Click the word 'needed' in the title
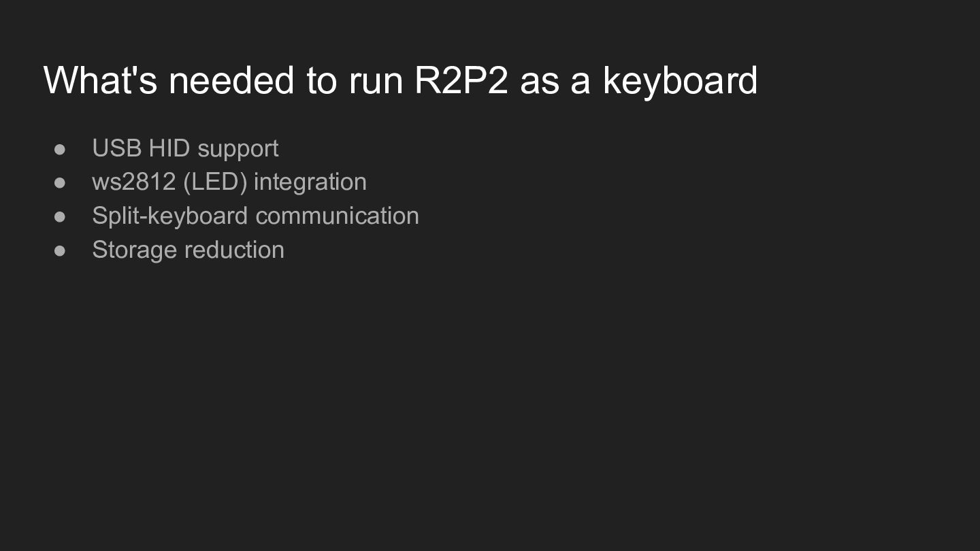 point(231,80)
